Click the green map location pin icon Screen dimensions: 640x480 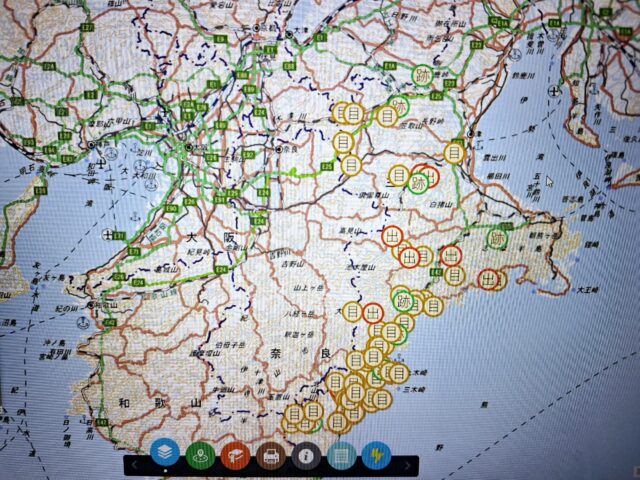pos(200,455)
